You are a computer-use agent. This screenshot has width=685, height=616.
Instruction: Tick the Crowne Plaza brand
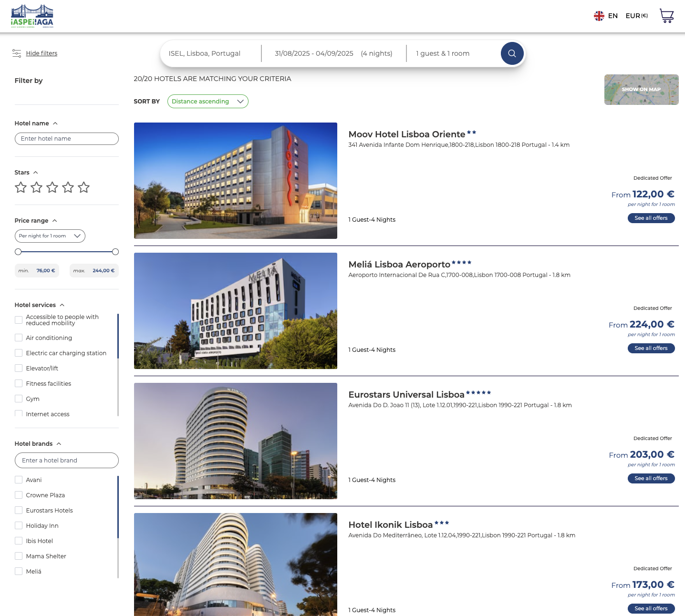tap(19, 495)
